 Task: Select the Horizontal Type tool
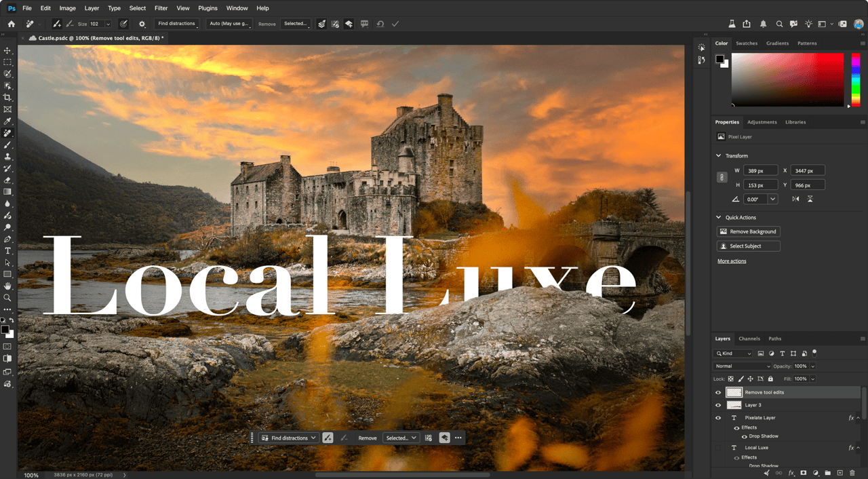click(7, 251)
